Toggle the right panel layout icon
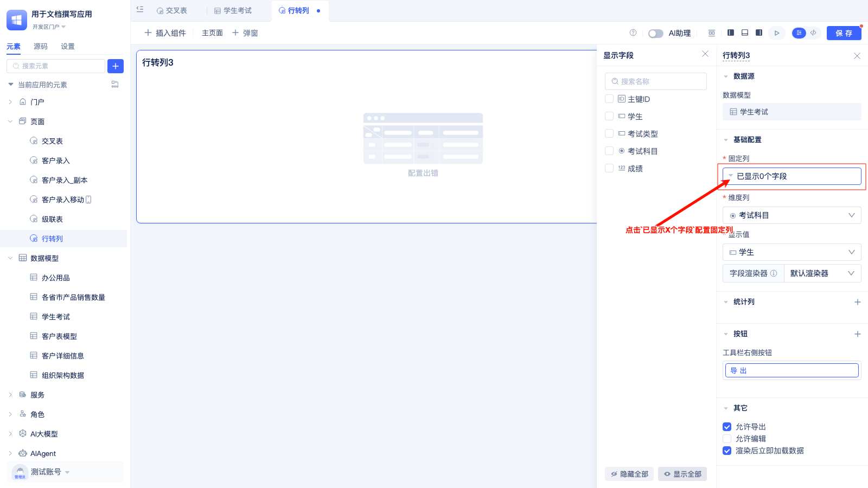The height and width of the screenshot is (488, 868). 759,33
